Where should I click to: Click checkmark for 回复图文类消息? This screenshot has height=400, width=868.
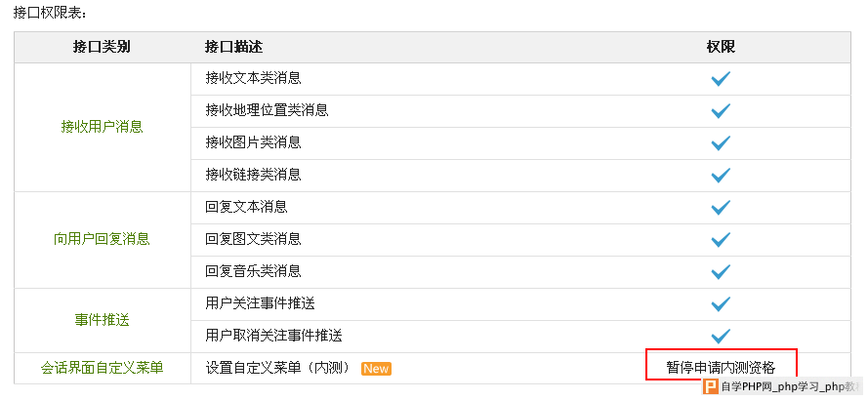[x=721, y=240]
